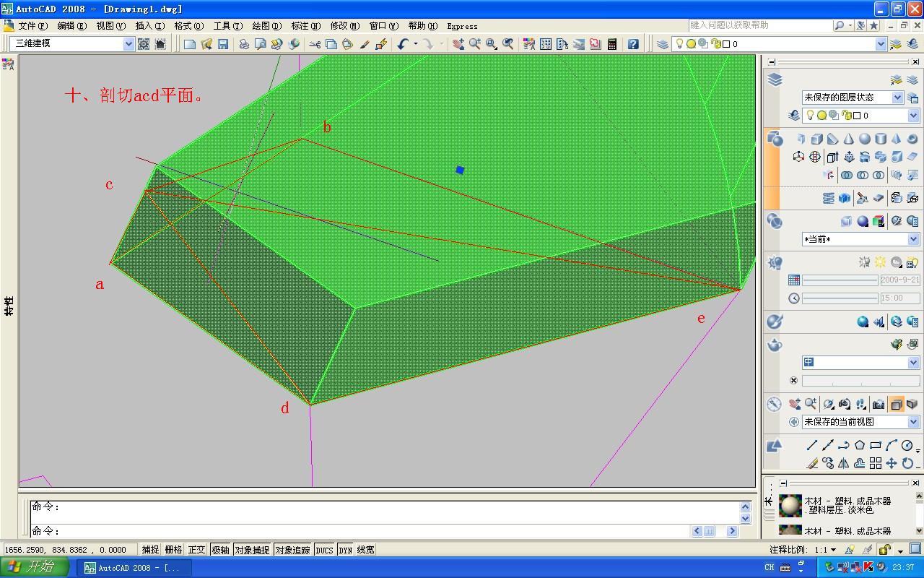924x578 pixels.
Task: Open Plot Preview from the toolbar
Action: (x=261, y=44)
